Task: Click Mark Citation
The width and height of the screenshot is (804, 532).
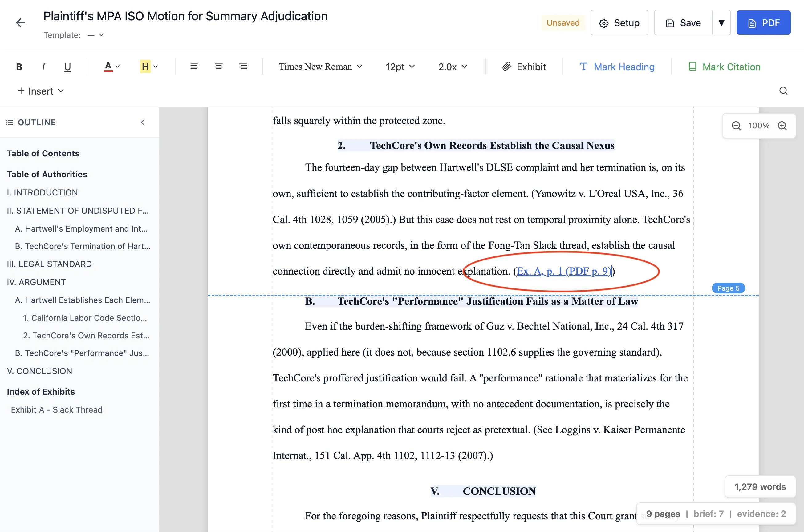Action: click(x=725, y=66)
